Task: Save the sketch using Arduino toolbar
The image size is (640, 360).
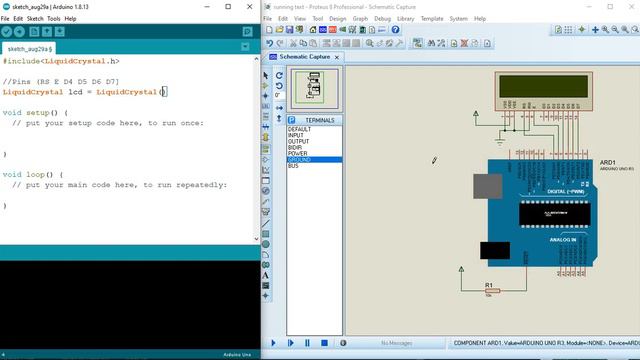Action: coord(60,31)
